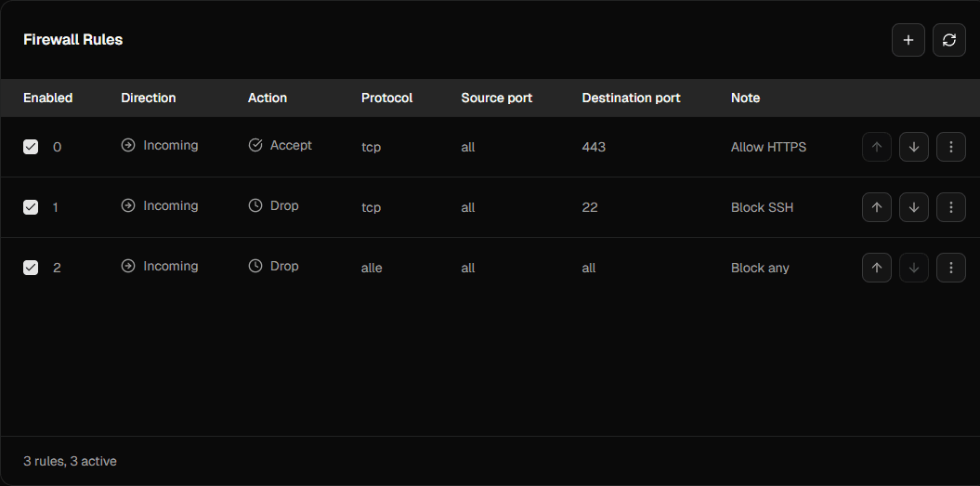Click the Protocol column header

pos(386,98)
